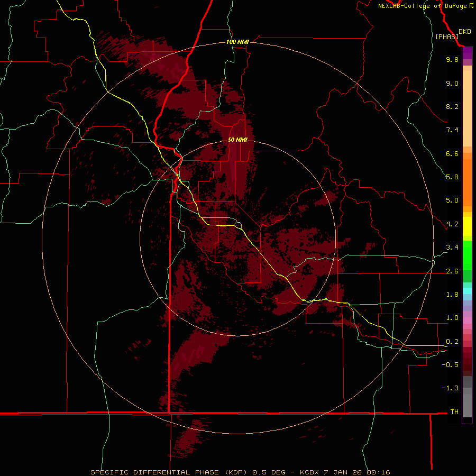Click the -0.5 value on the color scale
Image resolution: width=476 pixels, height=476 pixels.
(450, 365)
